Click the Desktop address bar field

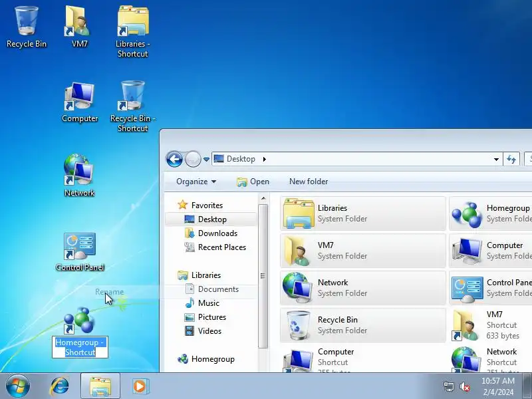point(357,159)
